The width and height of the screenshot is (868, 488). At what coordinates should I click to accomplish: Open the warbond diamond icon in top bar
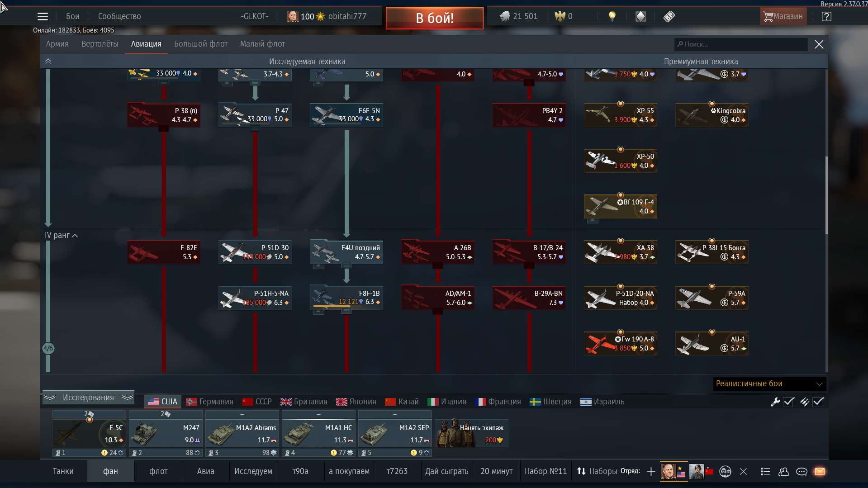(x=640, y=16)
